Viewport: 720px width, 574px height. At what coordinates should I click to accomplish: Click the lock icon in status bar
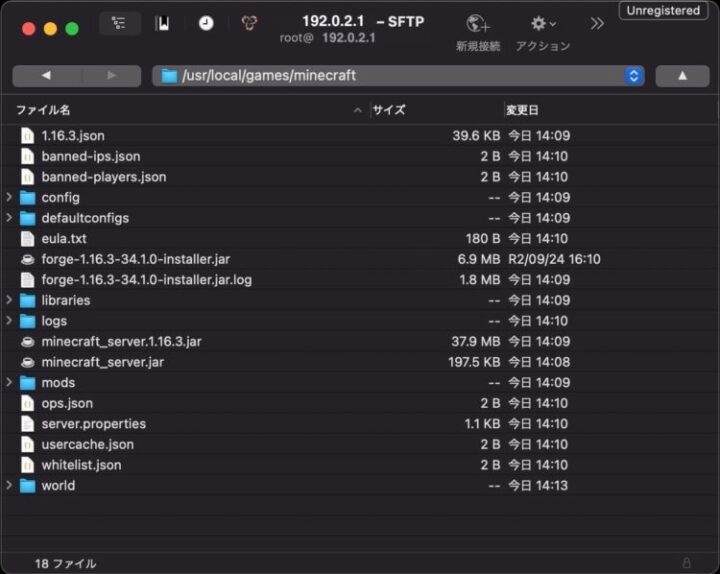686,563
